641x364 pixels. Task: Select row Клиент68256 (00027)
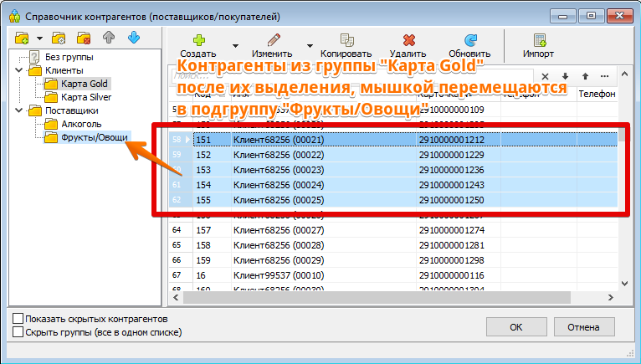coord(393,230)
